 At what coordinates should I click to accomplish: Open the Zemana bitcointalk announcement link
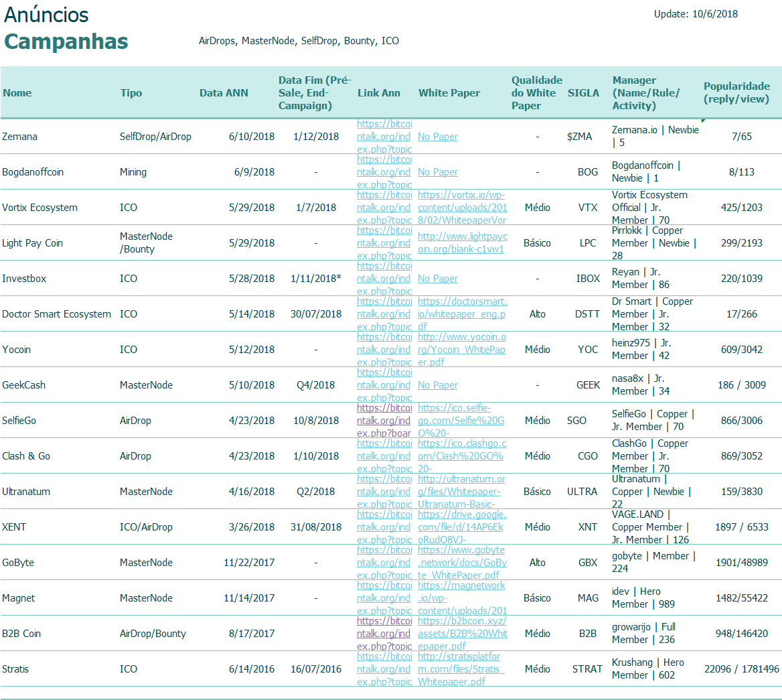point(384,136)
